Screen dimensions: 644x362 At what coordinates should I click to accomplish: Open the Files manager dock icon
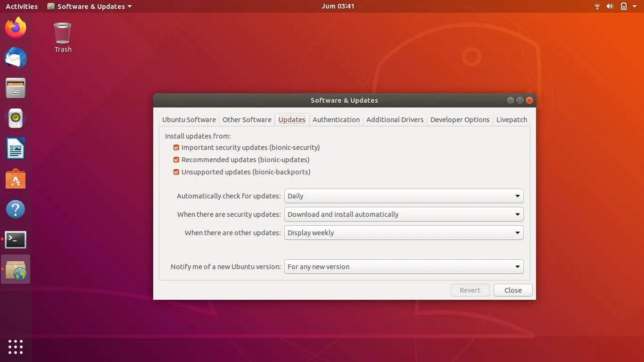click(x=16, y=88)
